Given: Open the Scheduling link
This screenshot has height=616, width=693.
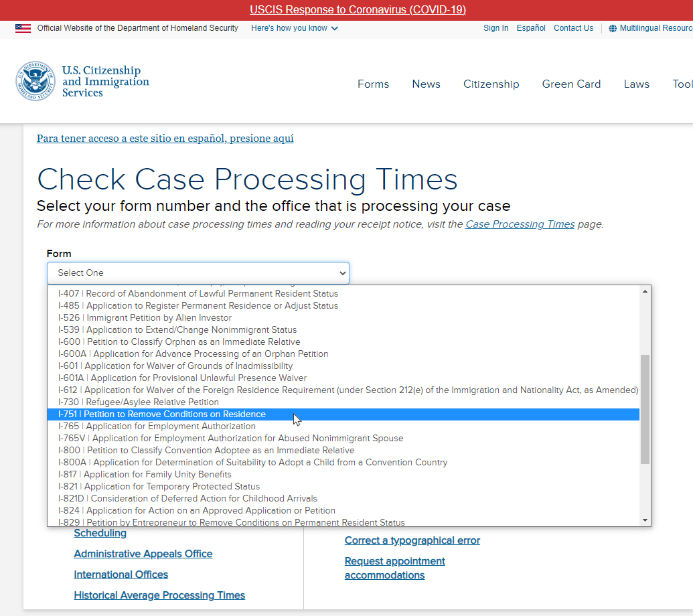Looking at the screenshot, I should click(x=100, y=533).
